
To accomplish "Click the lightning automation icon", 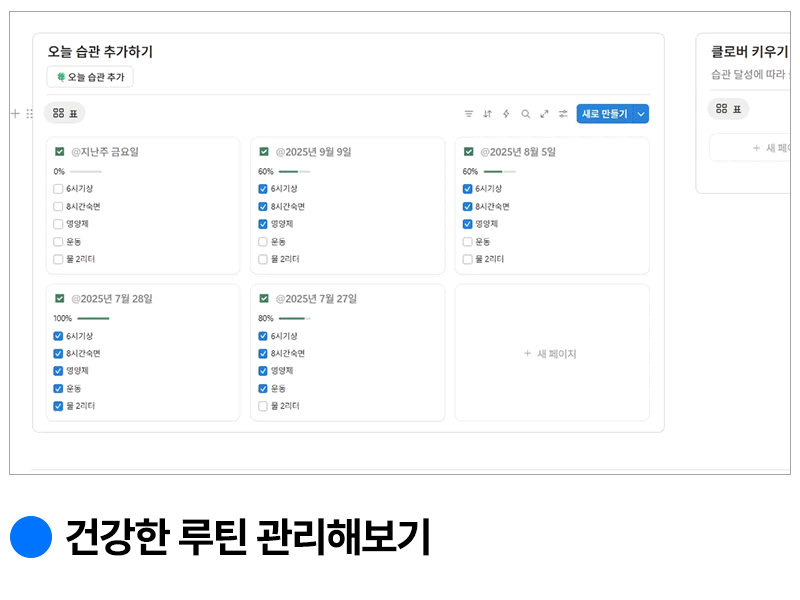I will coord(506,114).
